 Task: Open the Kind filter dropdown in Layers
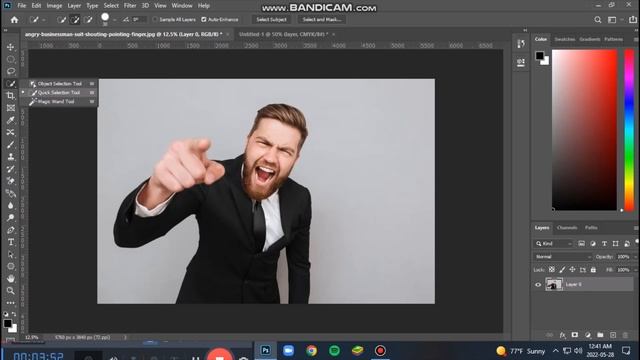[x=554, y=244]
